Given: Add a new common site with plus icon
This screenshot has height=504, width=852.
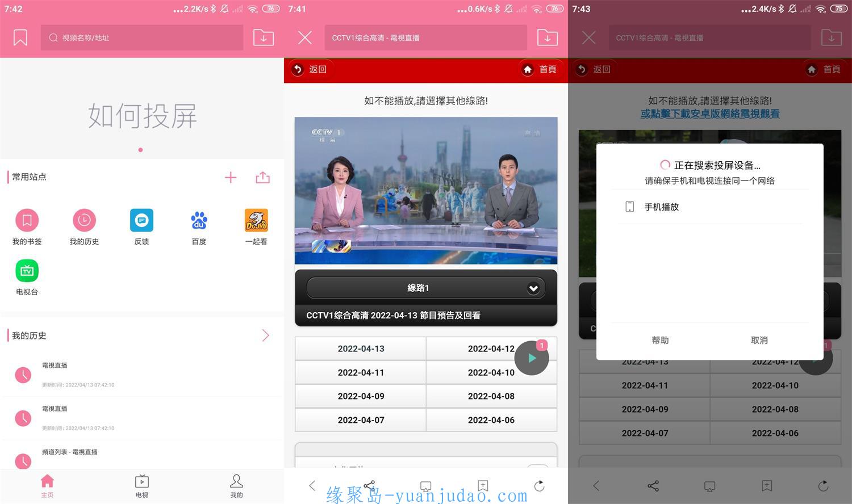Looking at the screenshot, I should [231, 178].
